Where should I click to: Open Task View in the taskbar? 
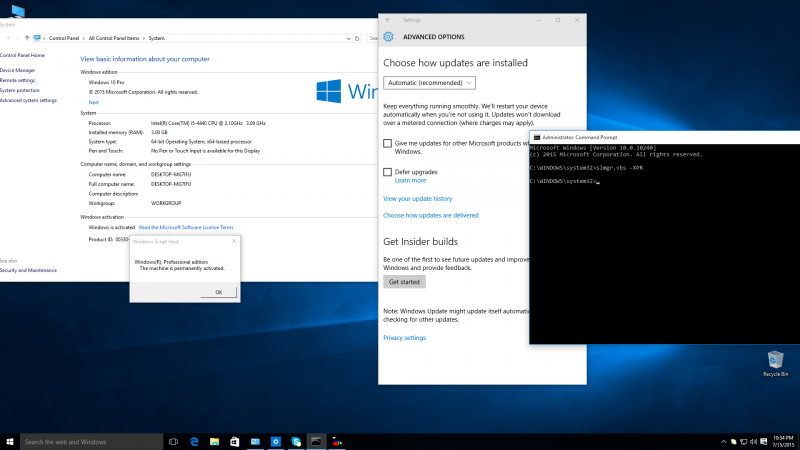pos(173,442)
